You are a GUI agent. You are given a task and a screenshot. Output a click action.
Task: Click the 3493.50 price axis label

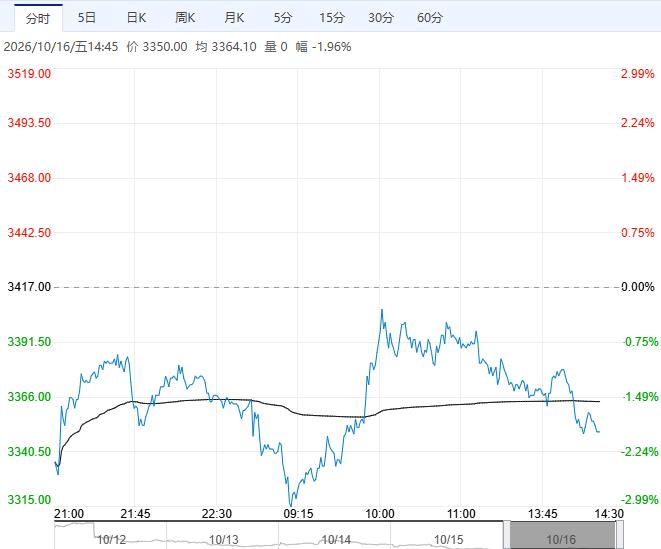pos(29,123)
